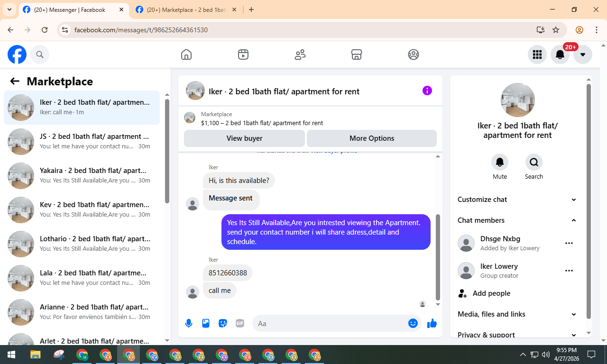
Task: Choose a GIF with the GIF icon
Action: (240, 323)
